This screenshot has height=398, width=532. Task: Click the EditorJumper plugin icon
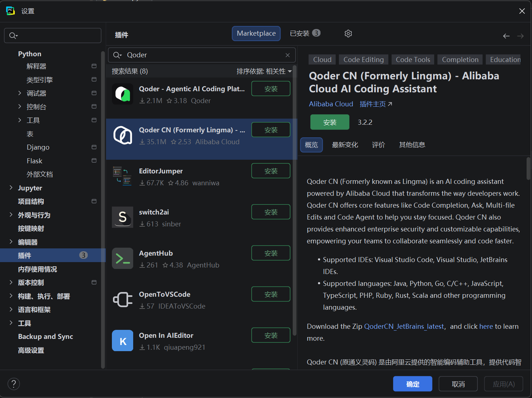(123, 176)
